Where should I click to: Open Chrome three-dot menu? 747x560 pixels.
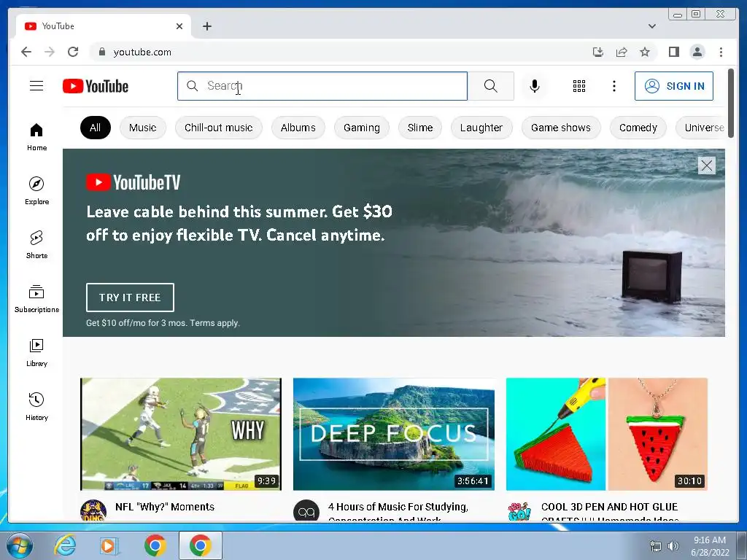pos(721,52)
